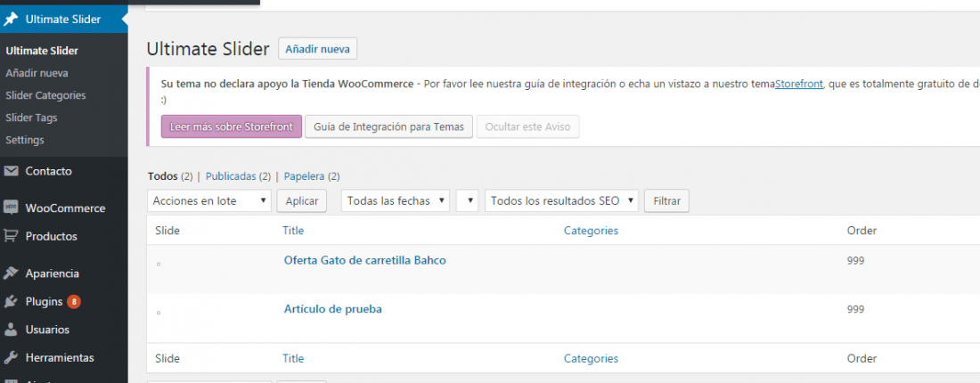Click the Oferta Gato slide thumbnail placeholder
980x383 pixels.
[x=159, y=265]
